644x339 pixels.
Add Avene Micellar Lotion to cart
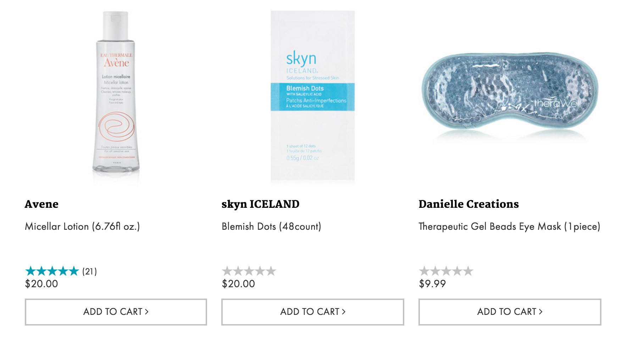[x=116, y=312]
